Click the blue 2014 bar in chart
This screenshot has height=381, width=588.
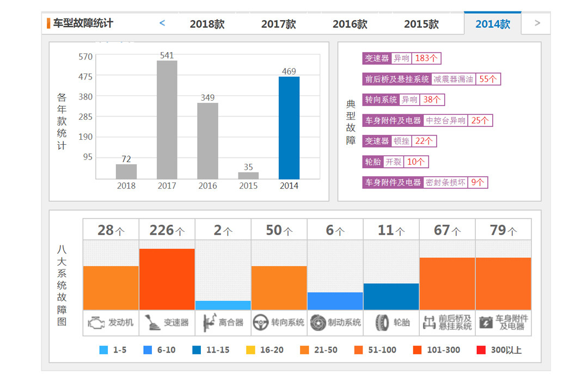point(289,128)
